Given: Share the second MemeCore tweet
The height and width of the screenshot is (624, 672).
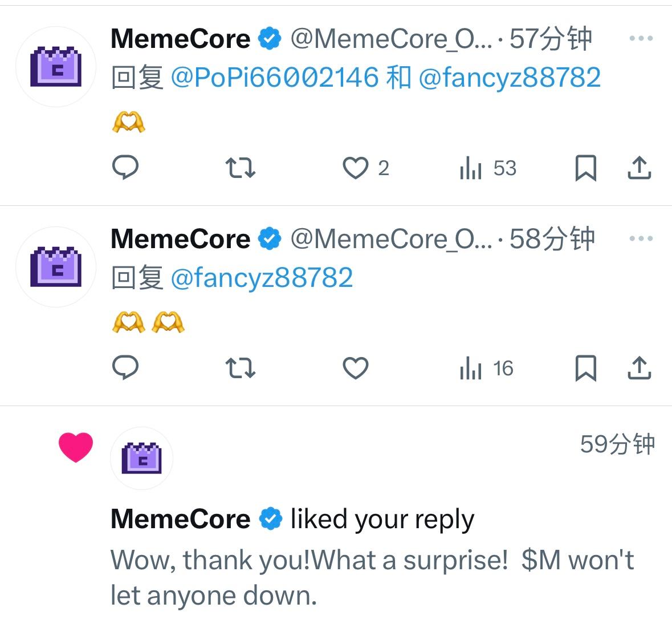Looking at the screenshot, I should [640, 368].
